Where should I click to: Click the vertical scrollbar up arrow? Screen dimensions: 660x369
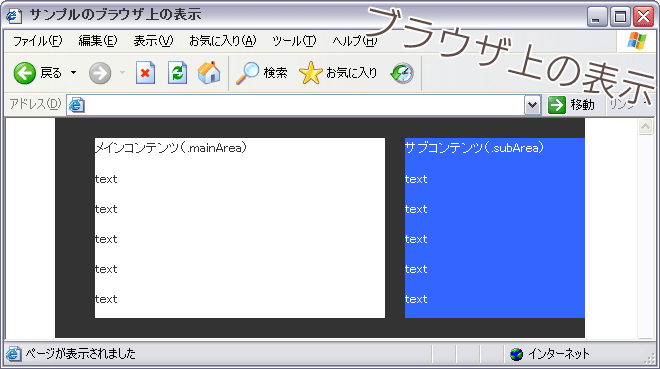click(645, 126)
